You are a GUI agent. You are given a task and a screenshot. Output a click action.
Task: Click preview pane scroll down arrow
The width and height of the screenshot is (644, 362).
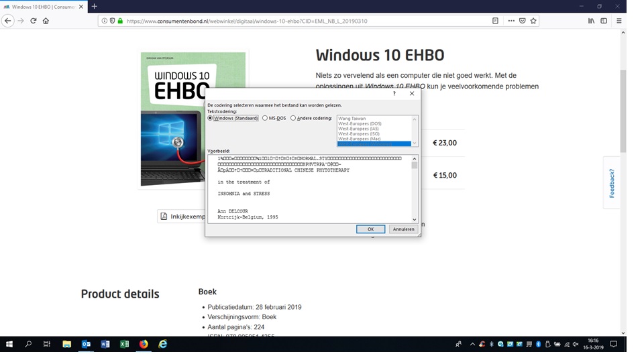(415, 220)
